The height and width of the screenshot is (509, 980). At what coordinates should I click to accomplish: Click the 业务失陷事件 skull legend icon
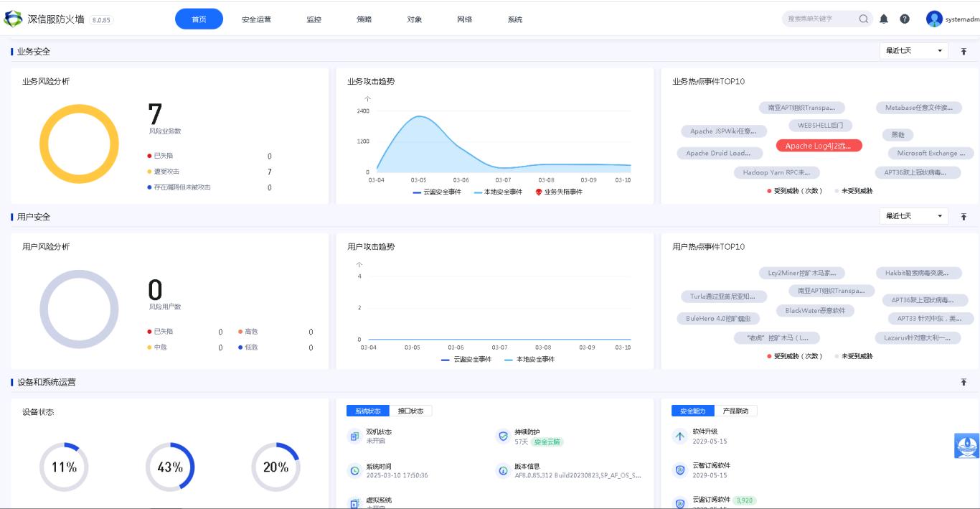click(539, 192)
